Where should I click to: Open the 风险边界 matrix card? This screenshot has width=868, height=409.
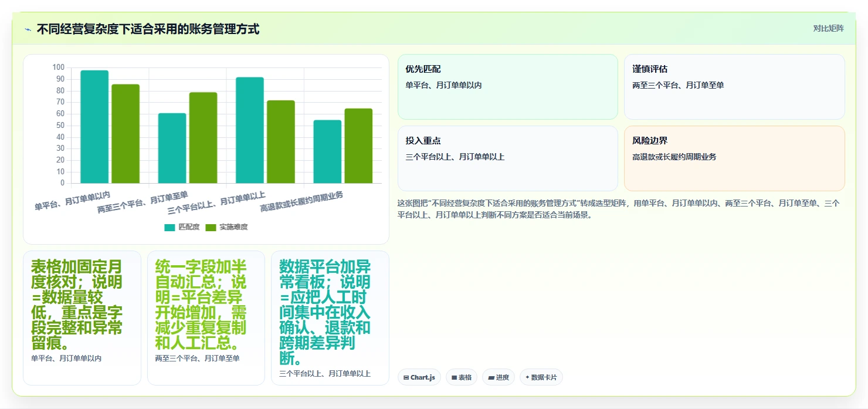[x=734, y=158]
